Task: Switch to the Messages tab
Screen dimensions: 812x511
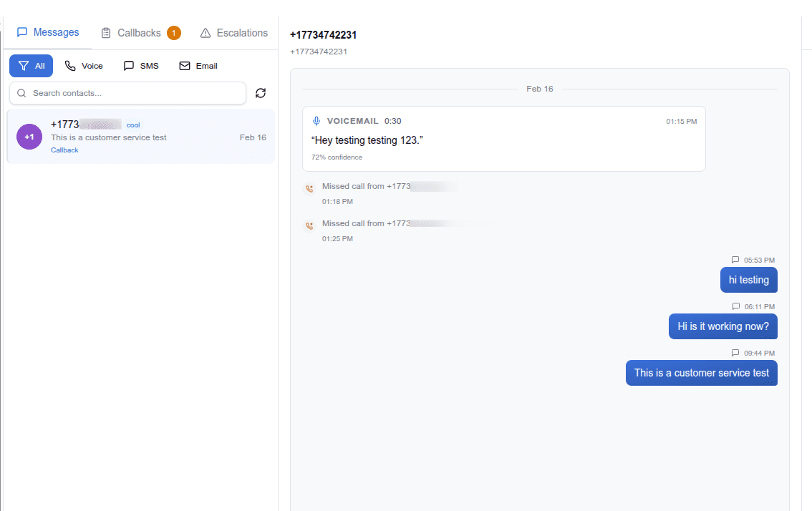Action: (48, 33)
